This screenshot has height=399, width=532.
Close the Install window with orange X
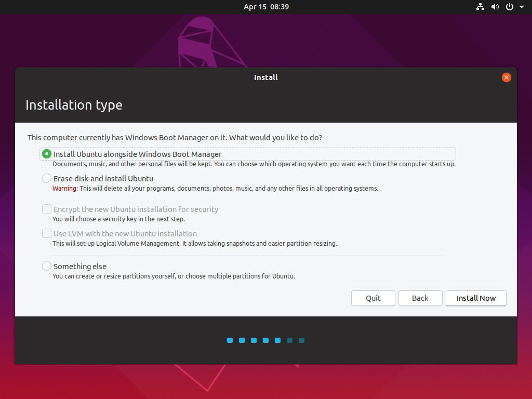506,77
